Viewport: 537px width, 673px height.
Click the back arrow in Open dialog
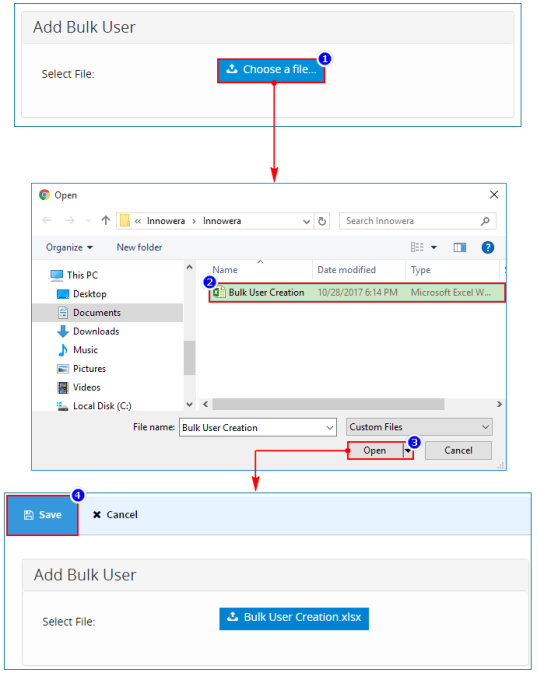[x=47, y=221]
